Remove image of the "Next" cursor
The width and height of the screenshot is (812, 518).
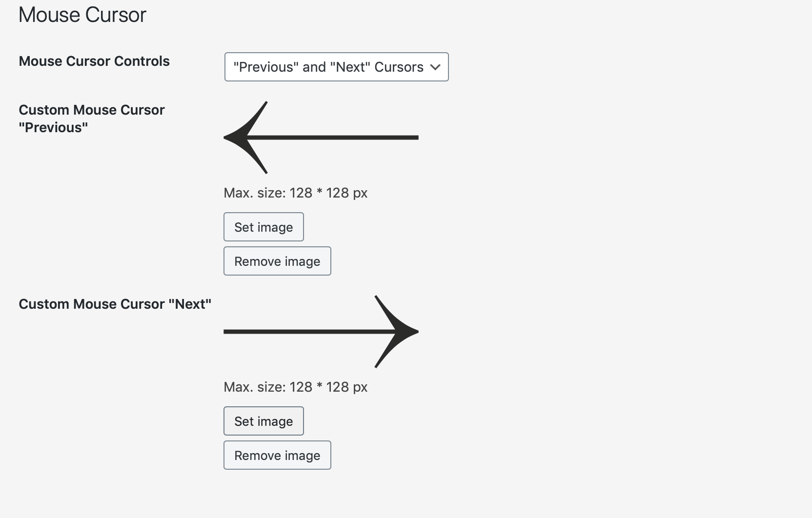(x=277, y=456)
